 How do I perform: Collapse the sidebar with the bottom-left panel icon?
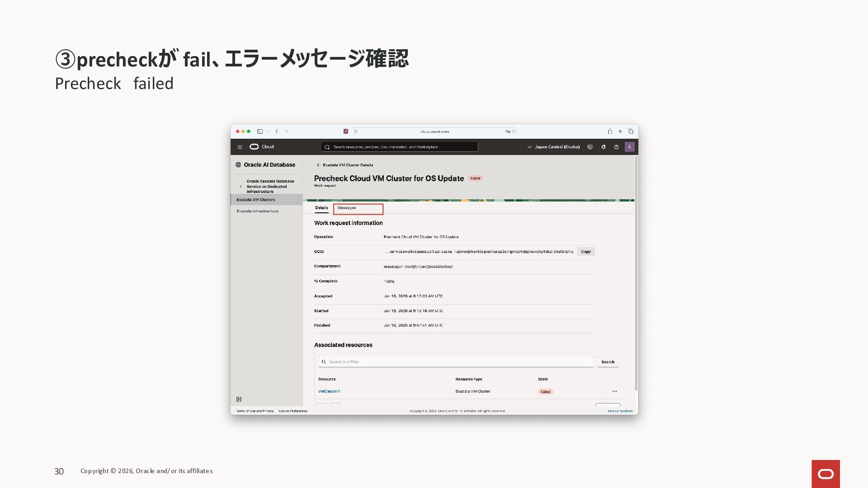click(x=239, y=399)
